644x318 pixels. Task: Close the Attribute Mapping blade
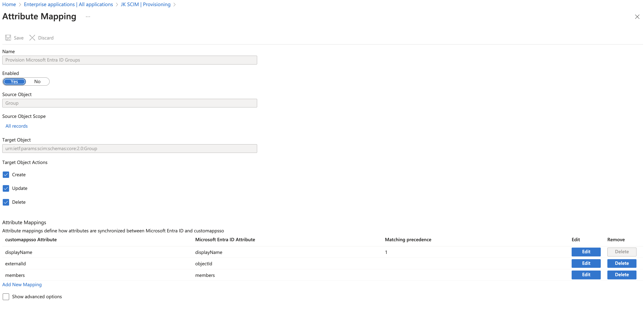click(x=637, y=17)
